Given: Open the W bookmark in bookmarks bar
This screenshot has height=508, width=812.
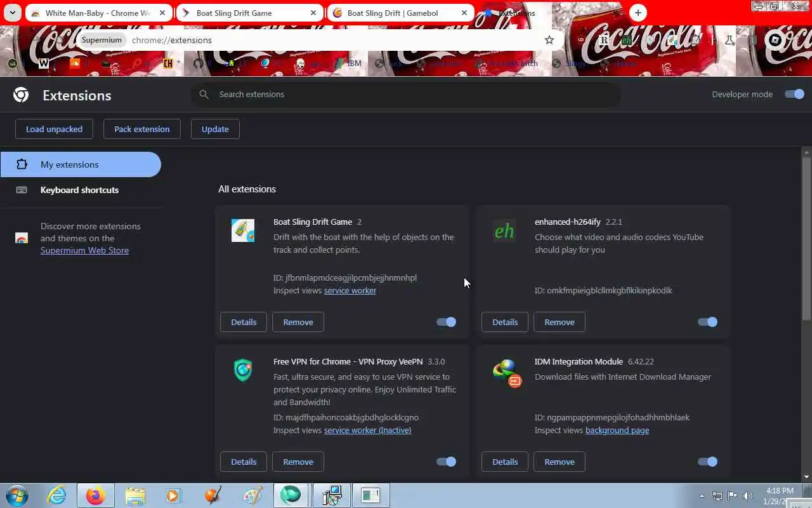Looking at the screenshot, I should [44, 63].
